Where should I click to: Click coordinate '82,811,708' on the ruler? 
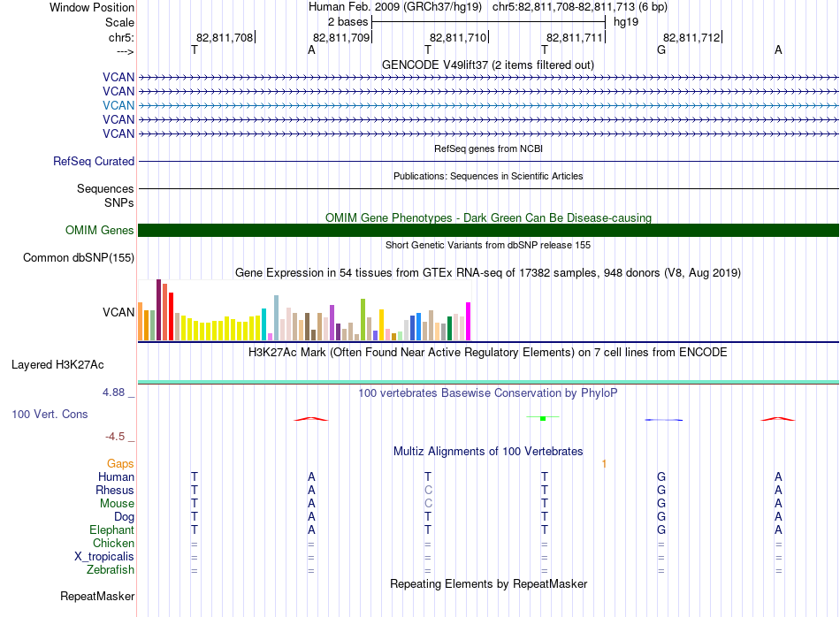click(x=225, y=37)
